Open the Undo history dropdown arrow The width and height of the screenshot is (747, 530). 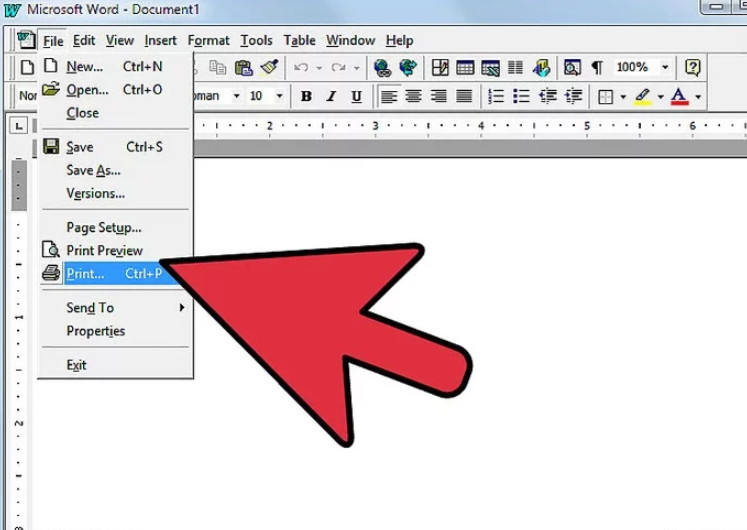(x=319, y=68)
